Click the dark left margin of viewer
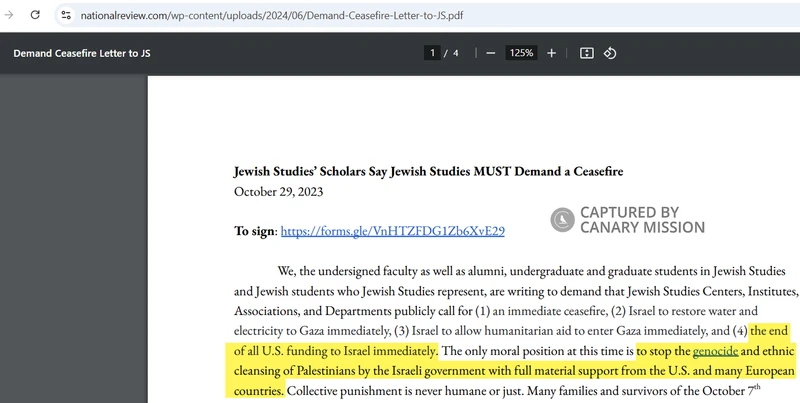Viewport: 800px width, 403px height. tap(73, 239)
